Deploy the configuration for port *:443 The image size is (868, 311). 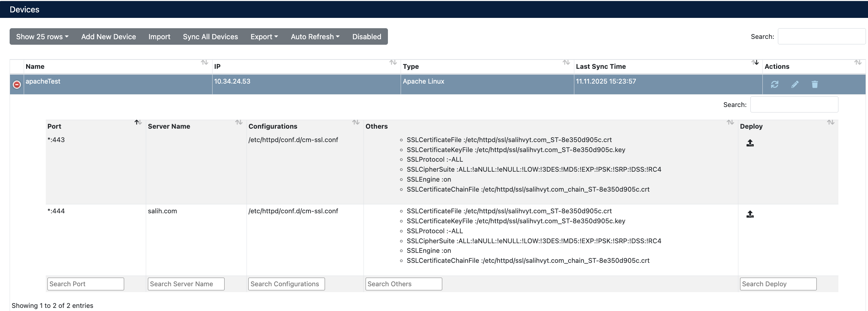point(750,143)
